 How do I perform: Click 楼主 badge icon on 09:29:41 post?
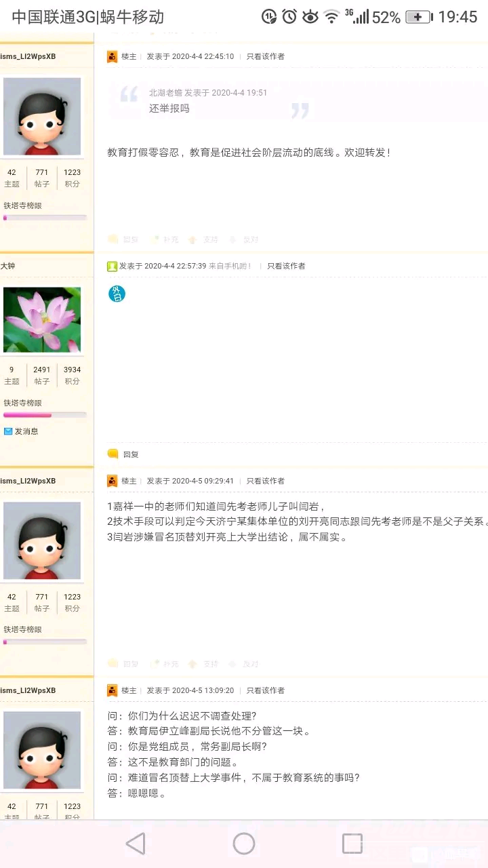click(x=113, y=481)
